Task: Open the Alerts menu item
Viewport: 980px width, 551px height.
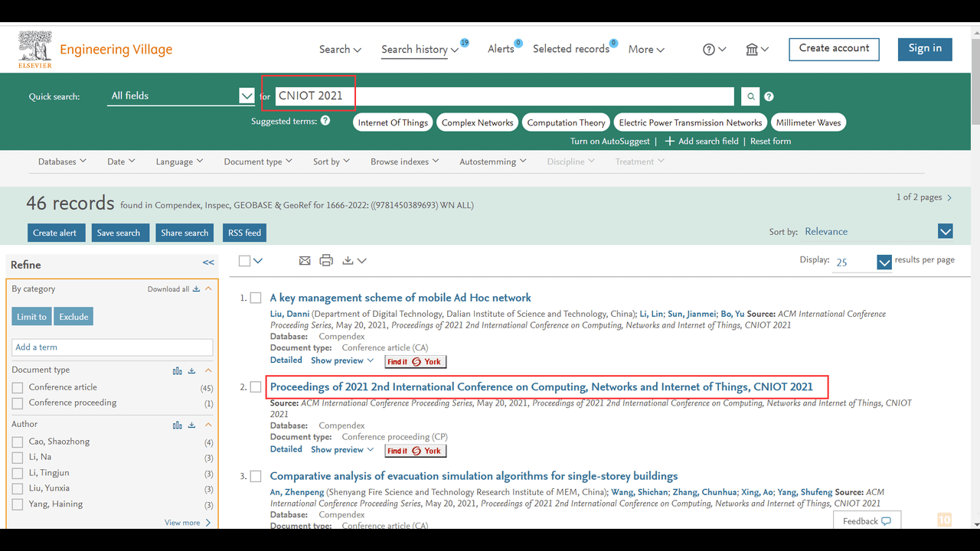Action: coord(501,49)
